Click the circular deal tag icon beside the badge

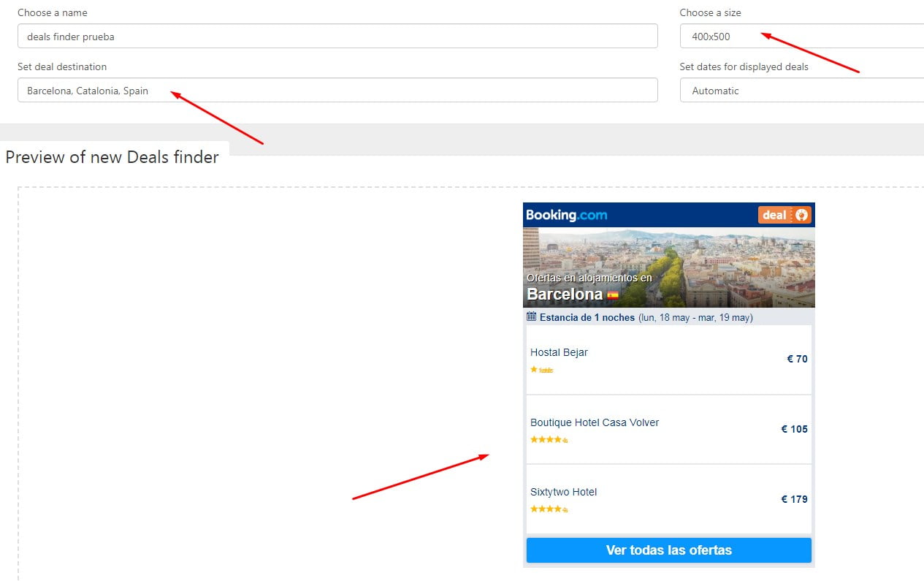point(802,215)
